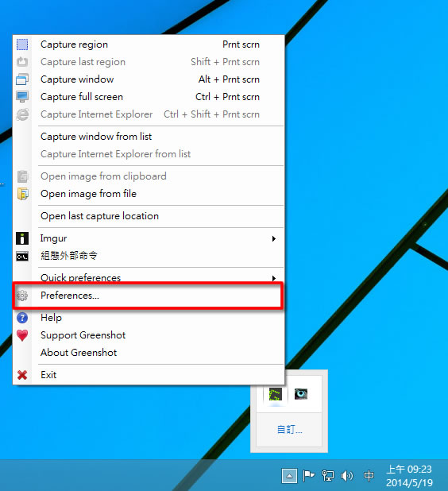Click the Imgur plugin icon
448x491 pixels.
22,238
